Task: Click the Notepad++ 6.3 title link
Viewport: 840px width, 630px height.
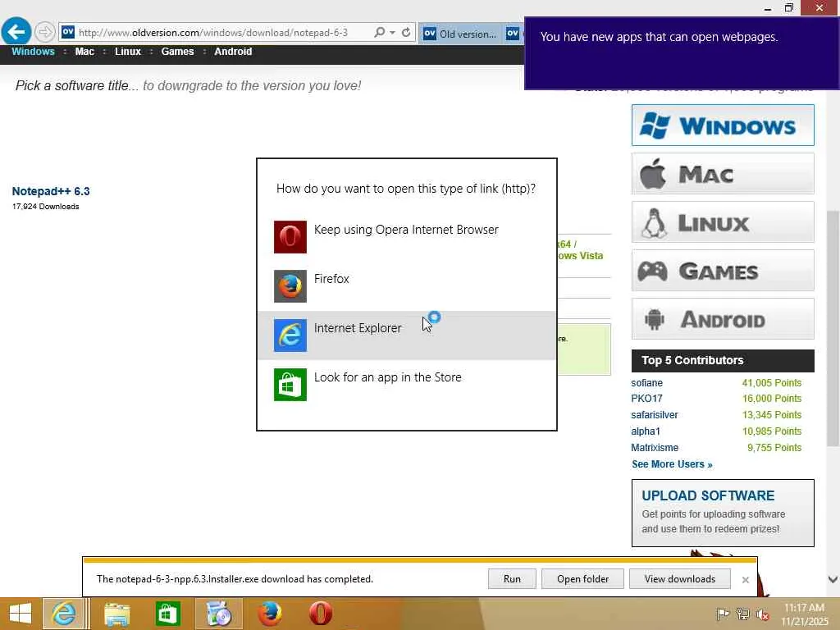Action: 51,191
